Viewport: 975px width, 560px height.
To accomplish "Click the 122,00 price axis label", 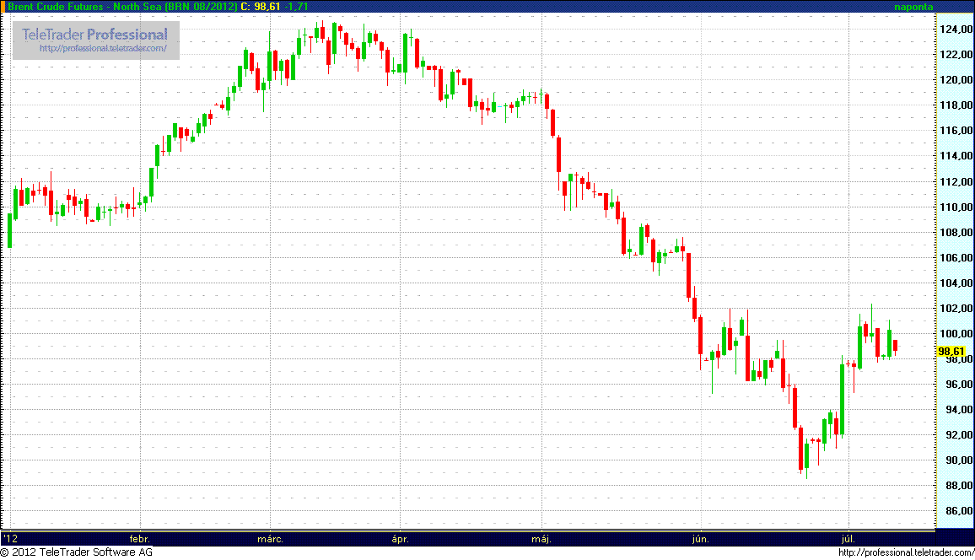I will [956, 55].
